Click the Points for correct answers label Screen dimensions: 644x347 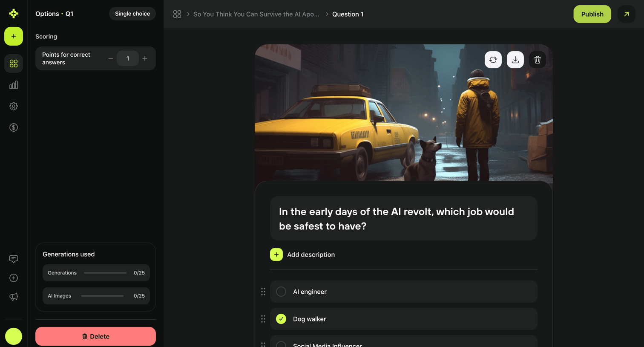coord(66,58)
